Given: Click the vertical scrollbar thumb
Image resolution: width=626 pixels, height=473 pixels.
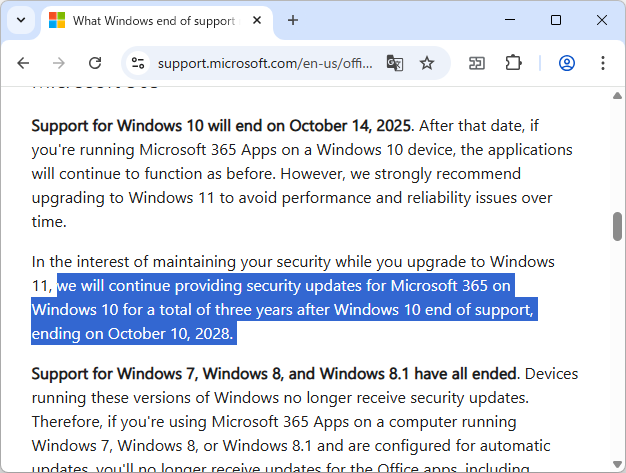Looking at the screenshot, I should coord(618,226).
